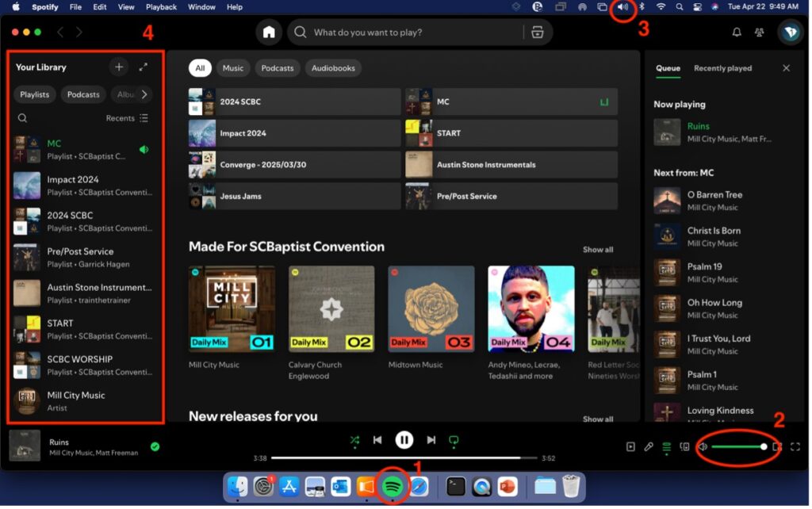This screenshot has height=509, width=812.
Task: Toggle the Podcasts filter in Your Library
Action: pos(83,94)
